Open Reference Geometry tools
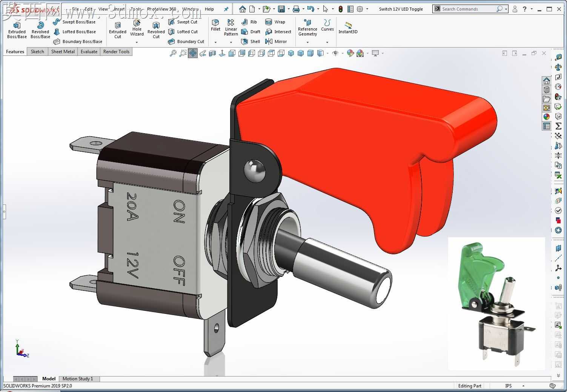Screen dimensions: 567x392 (307, 28)
